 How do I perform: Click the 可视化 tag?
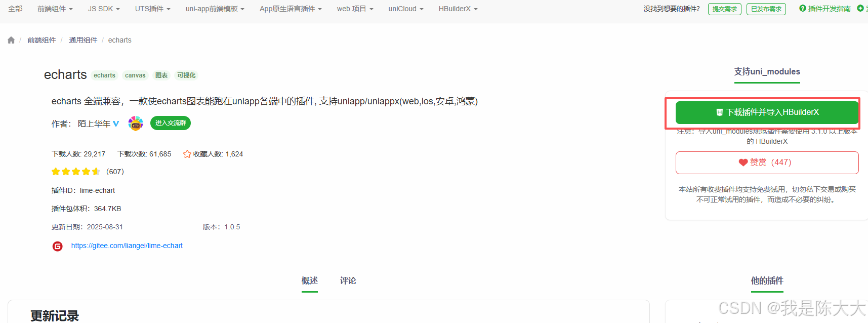[x=186, y=75]
